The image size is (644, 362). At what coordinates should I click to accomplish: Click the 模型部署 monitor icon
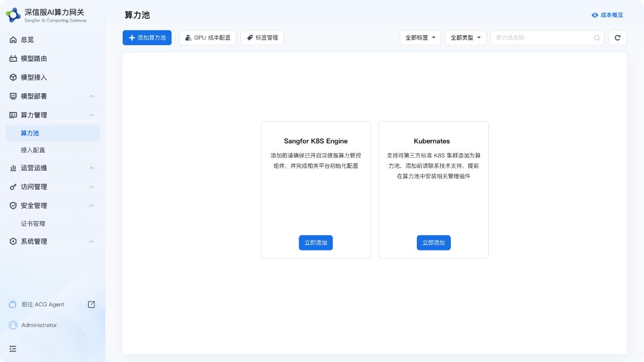pos(13,96)
